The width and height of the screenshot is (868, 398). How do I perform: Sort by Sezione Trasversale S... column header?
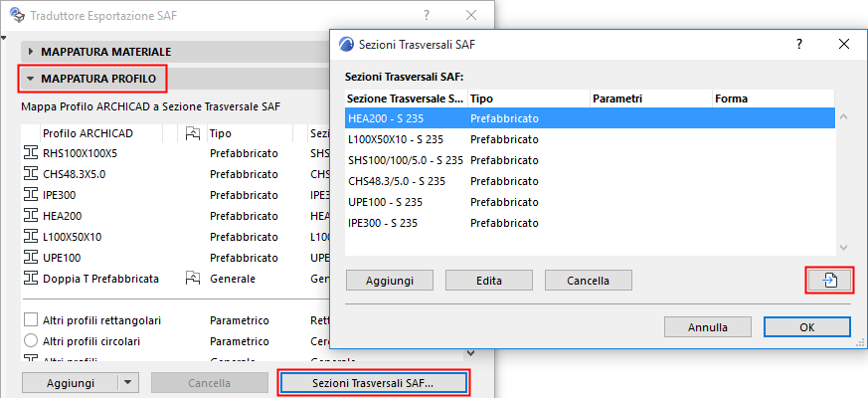(407, 99)
